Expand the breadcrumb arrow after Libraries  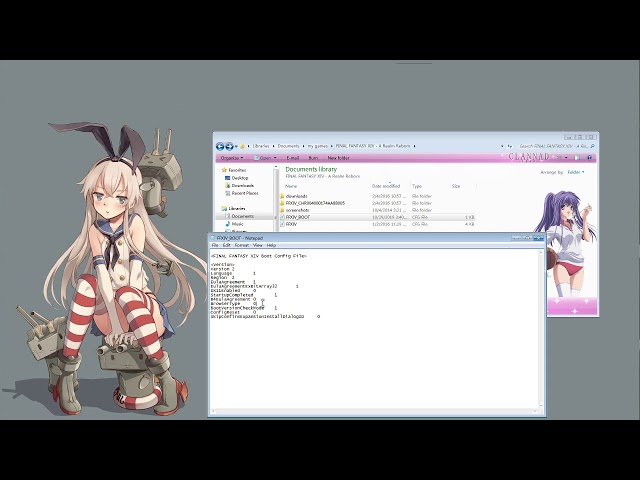tap(273, 146)
